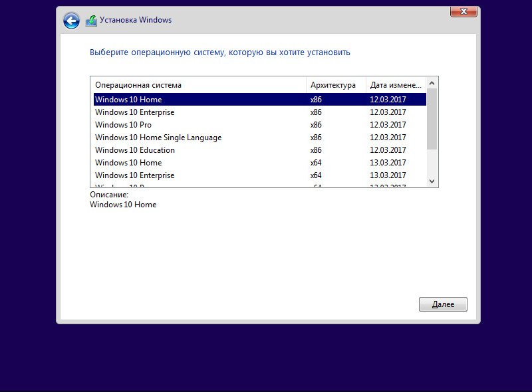
Task: Select Windows 10 Enterprise x86 row
Action: point(259,112)
